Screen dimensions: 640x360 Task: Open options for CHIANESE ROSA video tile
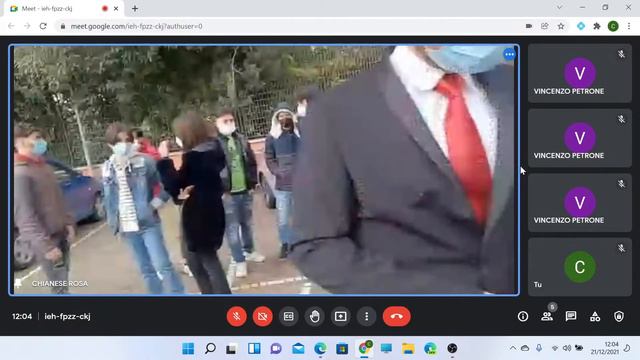(x=509, y=54)
